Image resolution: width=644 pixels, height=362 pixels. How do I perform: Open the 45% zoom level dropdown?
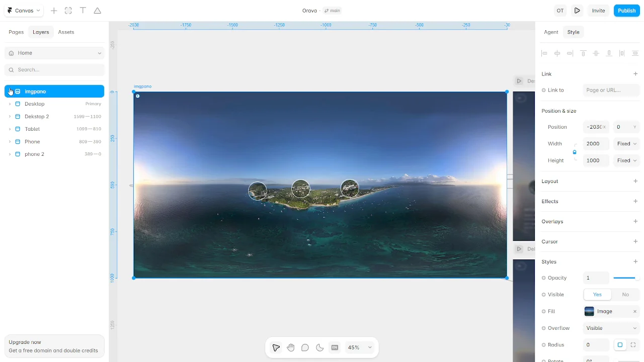coord(360,347)
